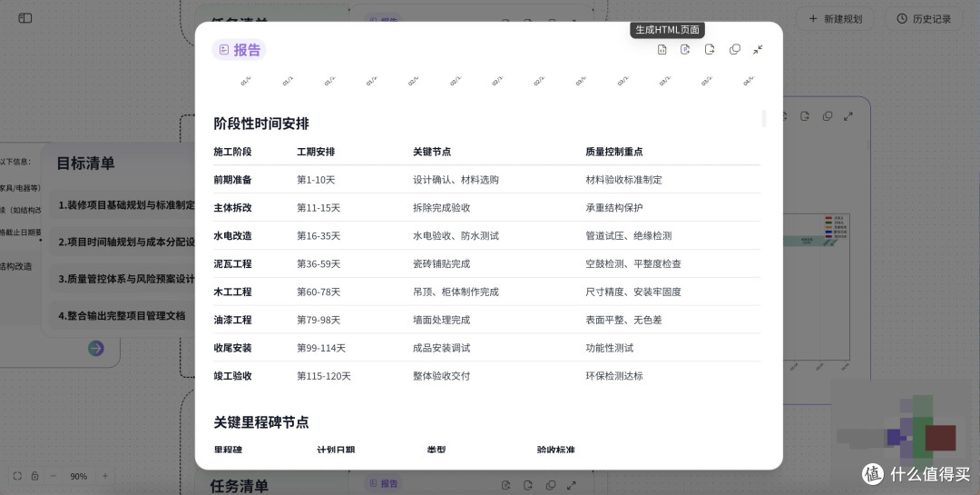Click the 质量控制重点 column header
This screenshot has width=980, height=495.
pos(614,152)
